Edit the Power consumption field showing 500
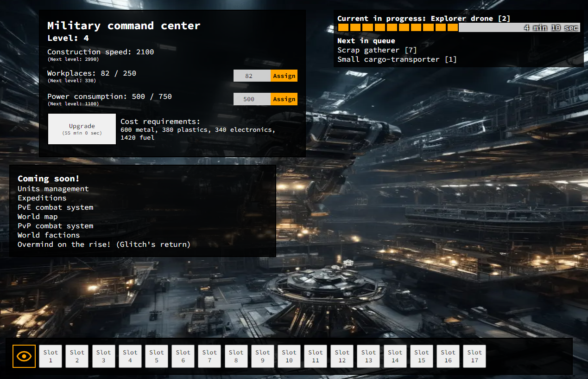 252,99
